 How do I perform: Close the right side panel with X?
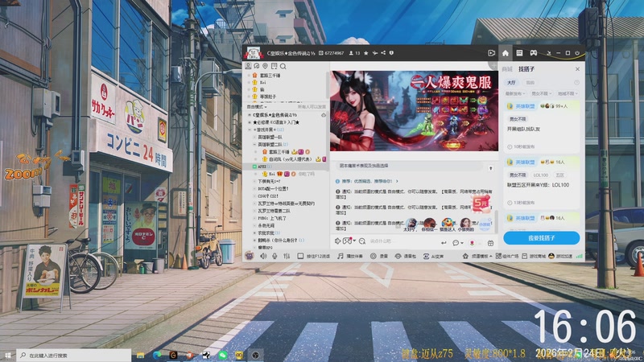pyautogui.click(x=577, y=69)
